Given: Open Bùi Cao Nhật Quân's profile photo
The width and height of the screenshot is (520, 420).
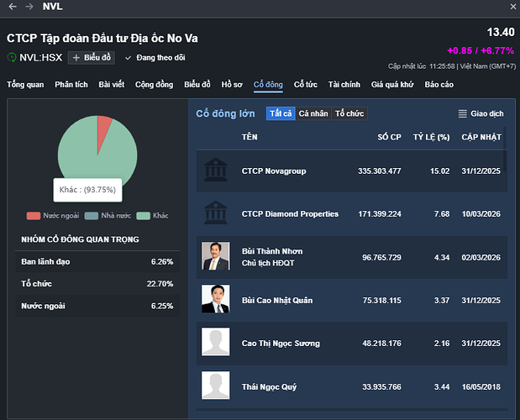Looking at the screenshot, I should point(216,299).
